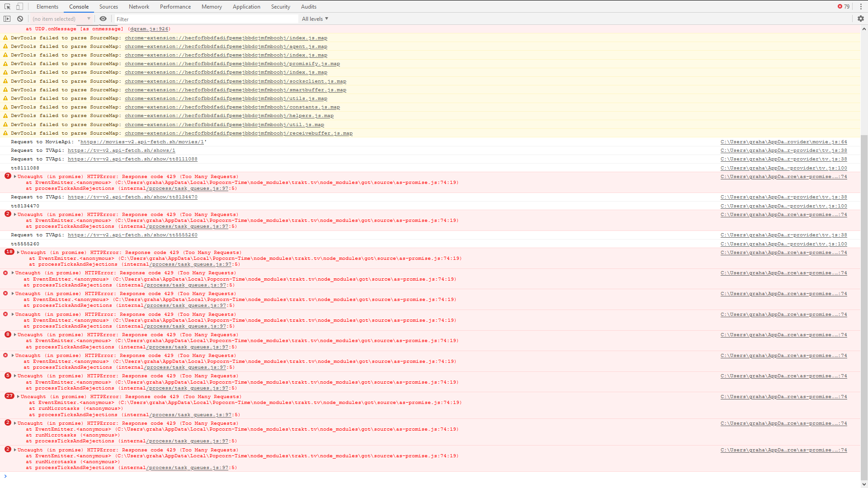
Task: Select the log text tt8111088
Action: (25, 168)
